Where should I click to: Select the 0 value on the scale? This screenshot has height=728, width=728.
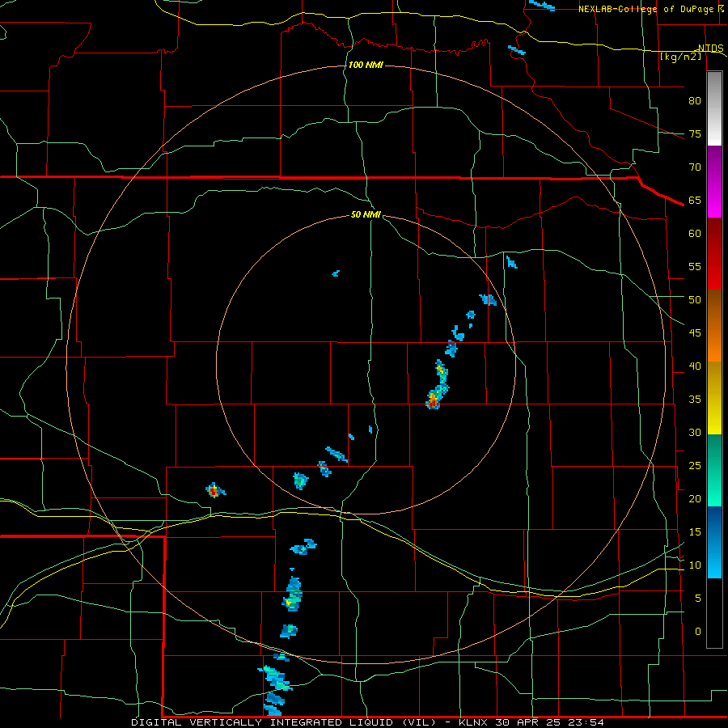[698, 632]
